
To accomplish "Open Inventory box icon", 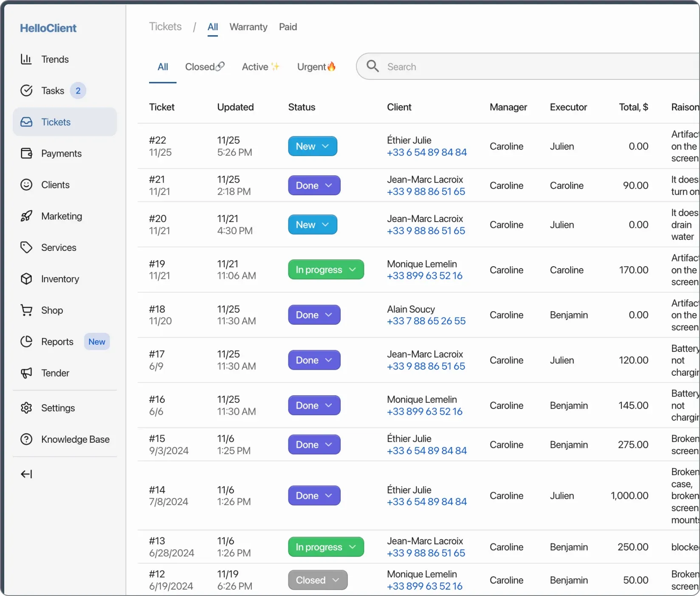I will (x=26, y=279).
